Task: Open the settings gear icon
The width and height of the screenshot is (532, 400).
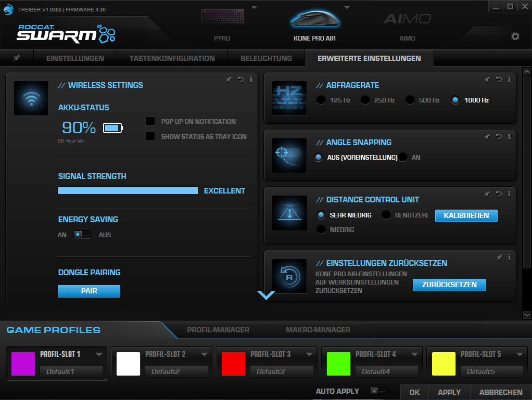Action: click(515, 36)
